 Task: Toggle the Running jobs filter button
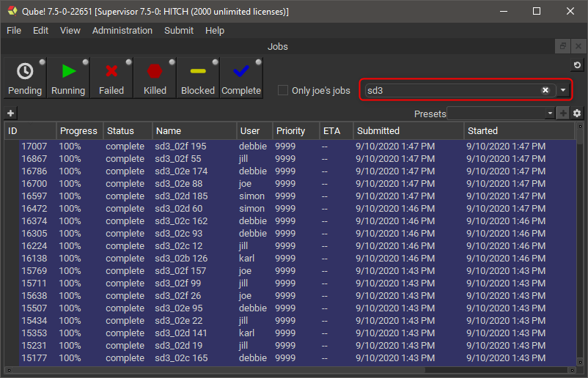pyautogui.click(x=68, y=78)
